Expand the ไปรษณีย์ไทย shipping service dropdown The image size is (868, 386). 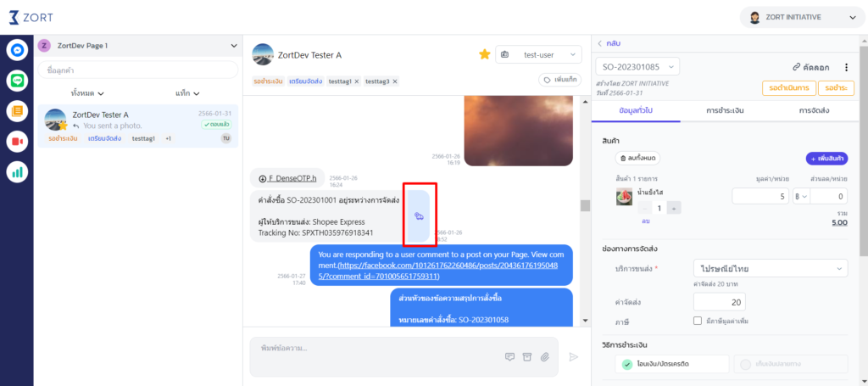tap(770, 269)
